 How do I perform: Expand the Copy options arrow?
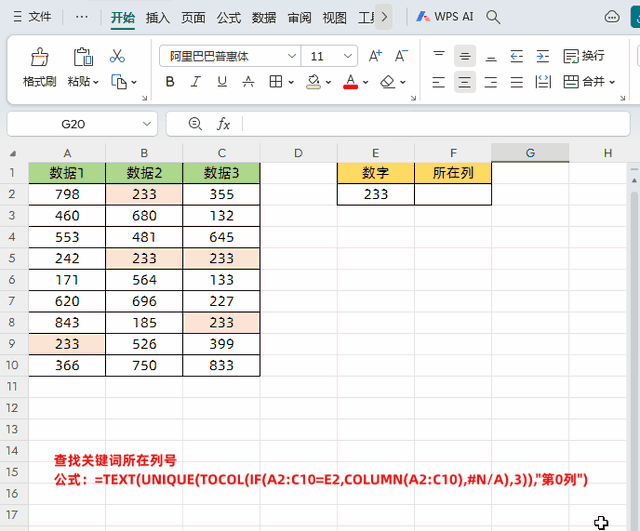coord(133,82)
